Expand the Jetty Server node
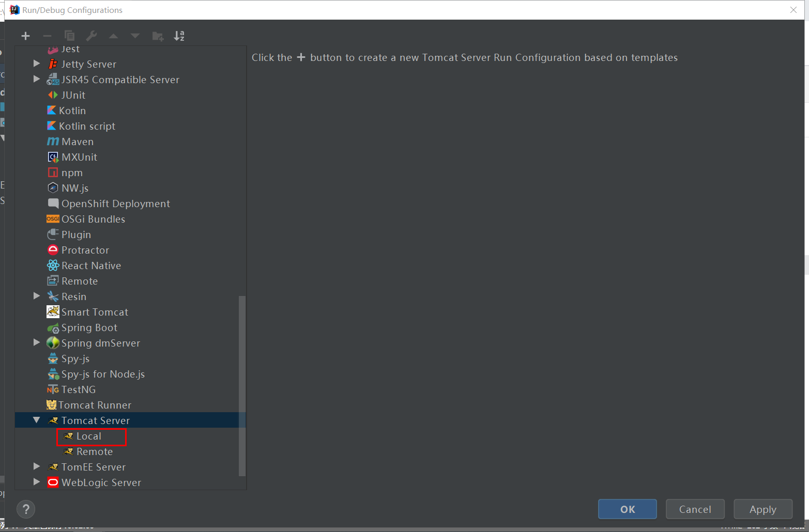This screenshot has width=809, height=532. [x=37, y=64]
